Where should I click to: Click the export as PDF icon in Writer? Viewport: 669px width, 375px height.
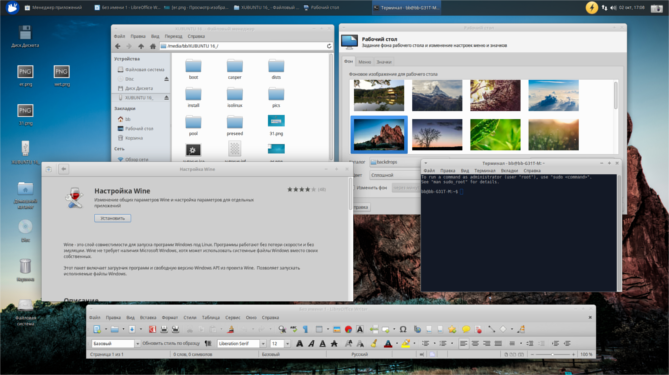152,329
